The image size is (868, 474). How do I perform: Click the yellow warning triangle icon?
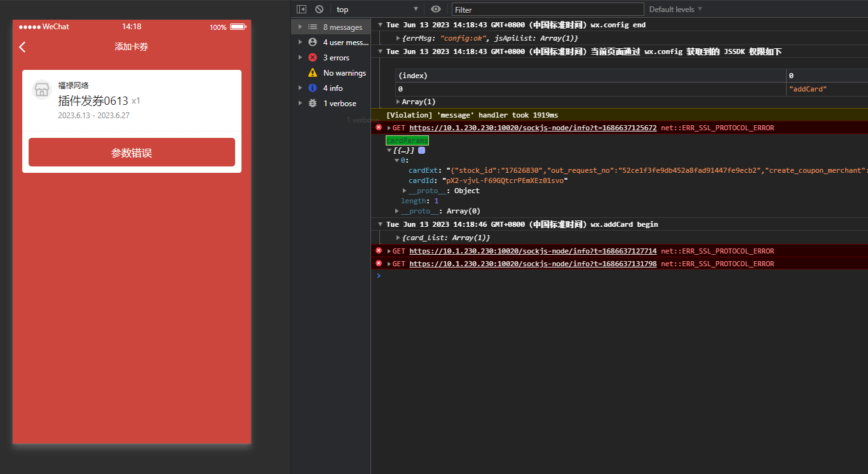click(x=313, y=73)
